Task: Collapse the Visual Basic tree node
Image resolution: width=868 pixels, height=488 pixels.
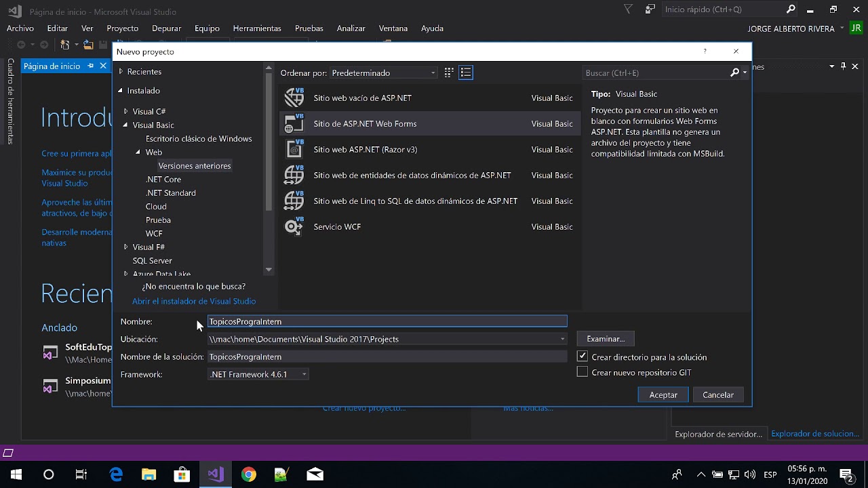Action: pos(125,125)
